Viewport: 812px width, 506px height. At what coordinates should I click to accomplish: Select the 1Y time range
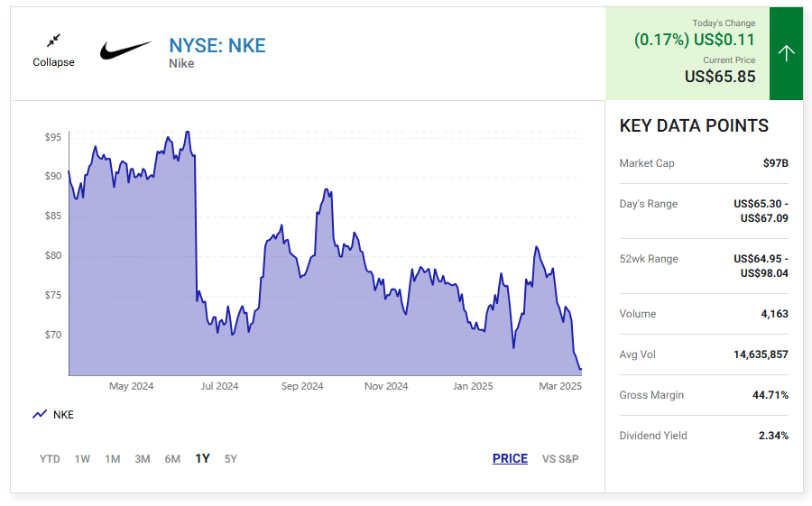[202, 459]
